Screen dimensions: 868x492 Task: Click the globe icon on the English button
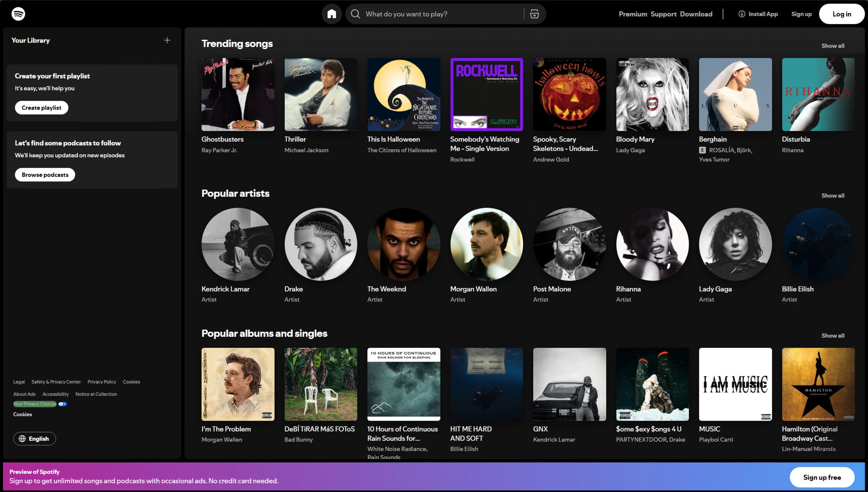pos(22,438)
